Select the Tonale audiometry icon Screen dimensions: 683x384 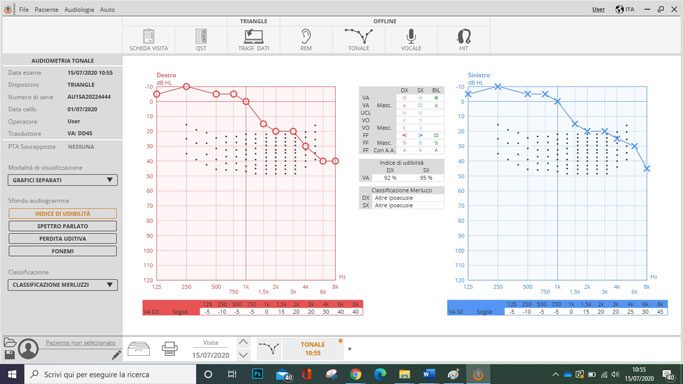pos(358,40)
